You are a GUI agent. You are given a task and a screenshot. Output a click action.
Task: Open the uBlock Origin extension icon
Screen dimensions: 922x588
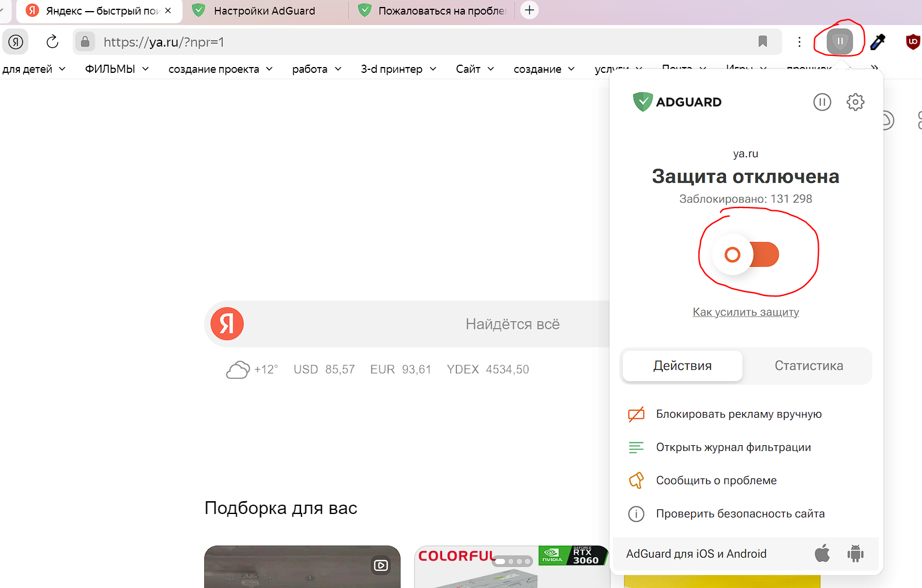click(913, 42)
